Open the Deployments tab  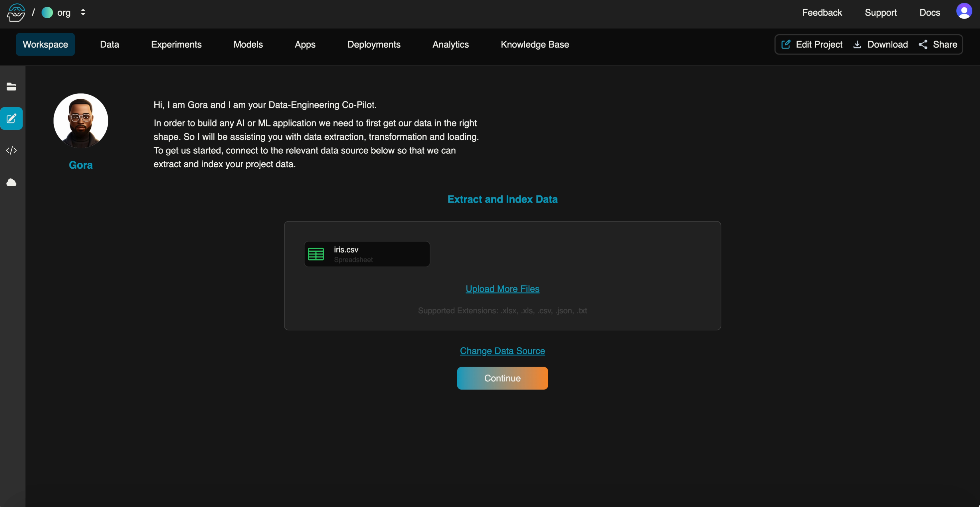coord(374,45)
